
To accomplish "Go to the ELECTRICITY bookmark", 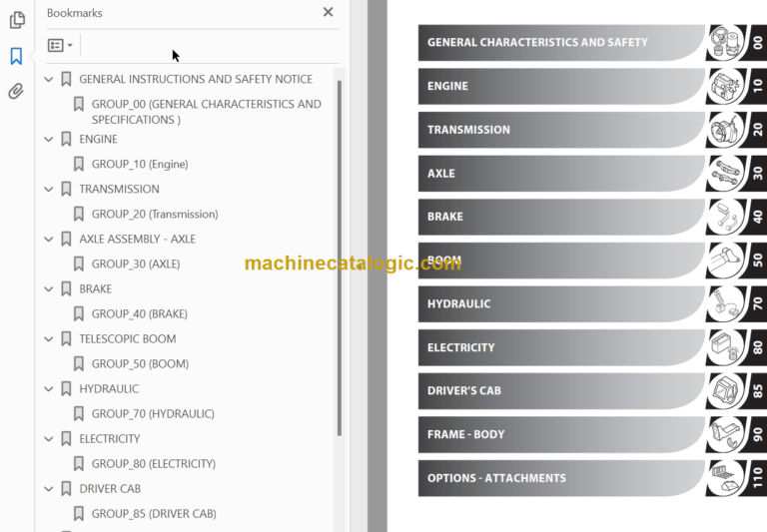I will point(110,438).
